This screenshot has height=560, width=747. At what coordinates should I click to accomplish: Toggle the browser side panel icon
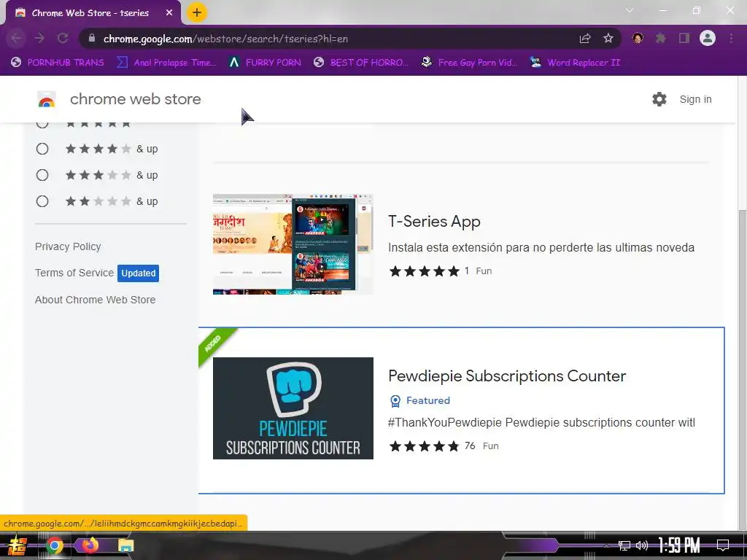pos(684,39)
